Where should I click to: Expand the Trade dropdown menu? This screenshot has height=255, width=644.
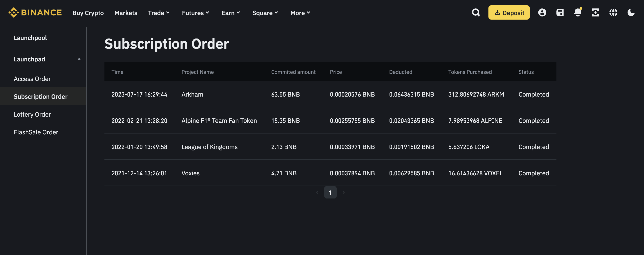(159, 13)
